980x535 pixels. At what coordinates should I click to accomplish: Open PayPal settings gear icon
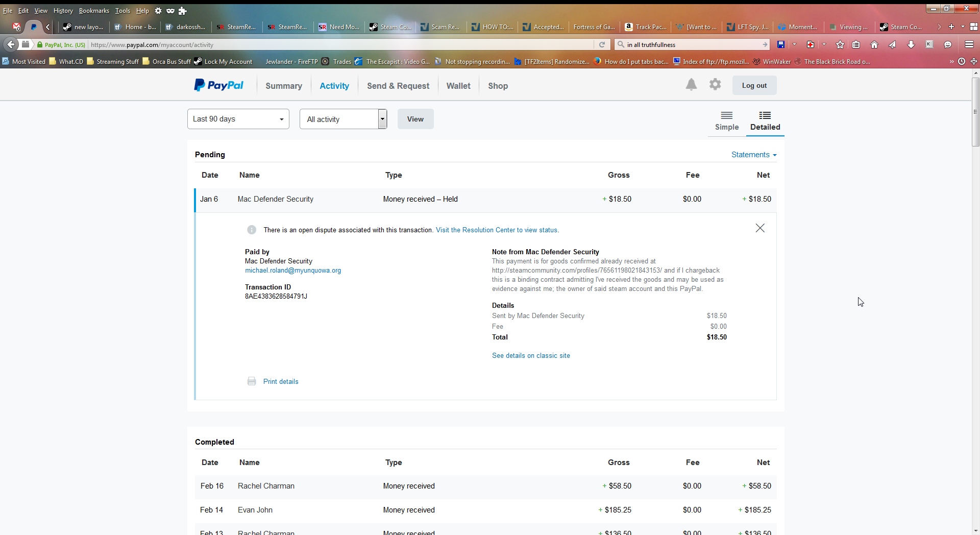pyautogui.click(x=715, y=85)
